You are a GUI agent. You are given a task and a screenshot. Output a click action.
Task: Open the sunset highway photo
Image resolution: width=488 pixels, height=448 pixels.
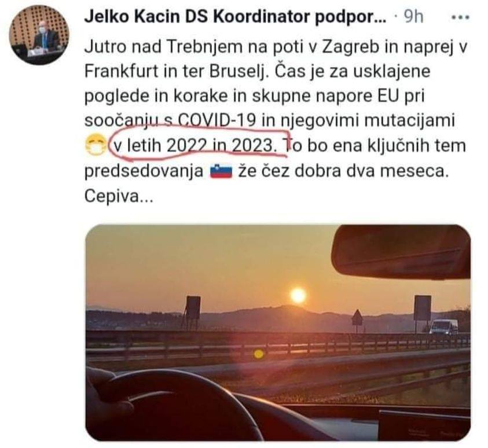pos(278,332)
